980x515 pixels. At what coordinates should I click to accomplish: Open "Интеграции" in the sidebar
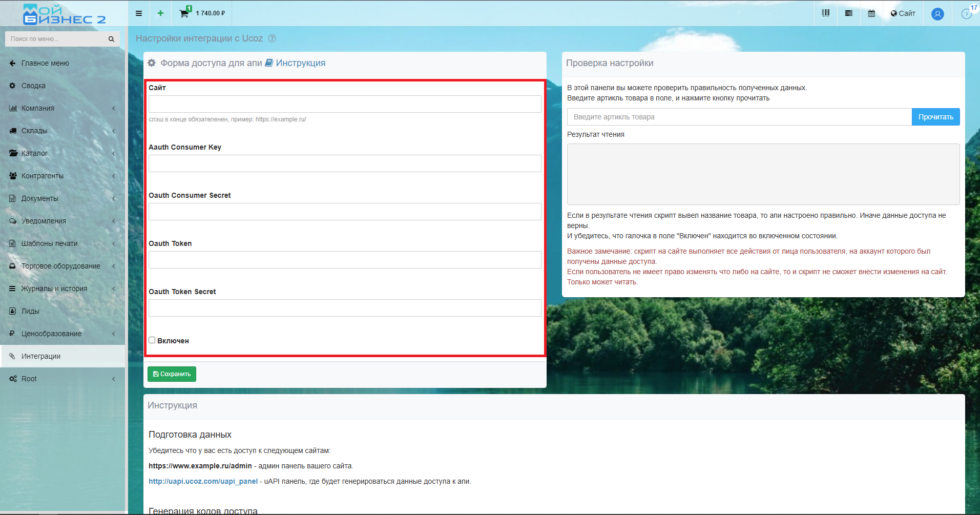click(41, 356)
